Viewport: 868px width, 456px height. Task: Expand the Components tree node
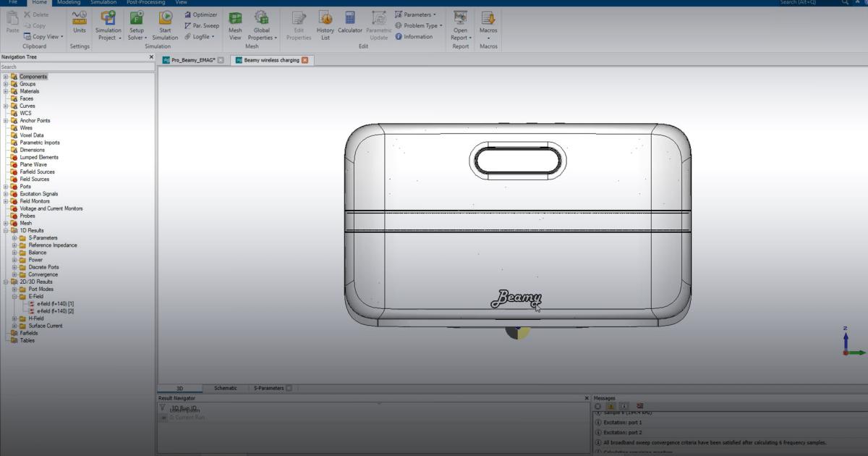point(6,76)
